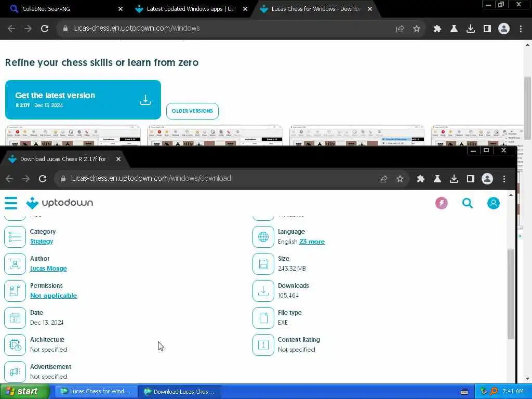This screenshot has width=532, height=399.
Task: Open the Strategy category link
Action: 42,242
